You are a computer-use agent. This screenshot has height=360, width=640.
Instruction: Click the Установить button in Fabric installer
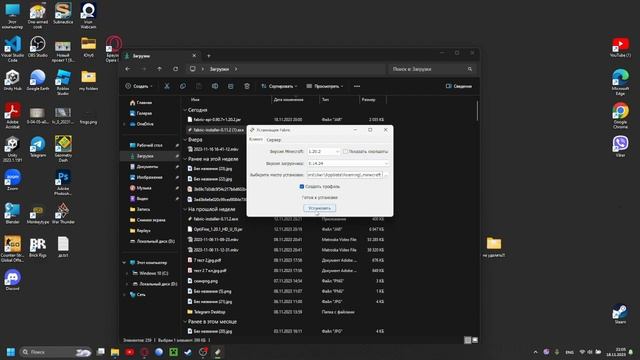click(320, 208)
